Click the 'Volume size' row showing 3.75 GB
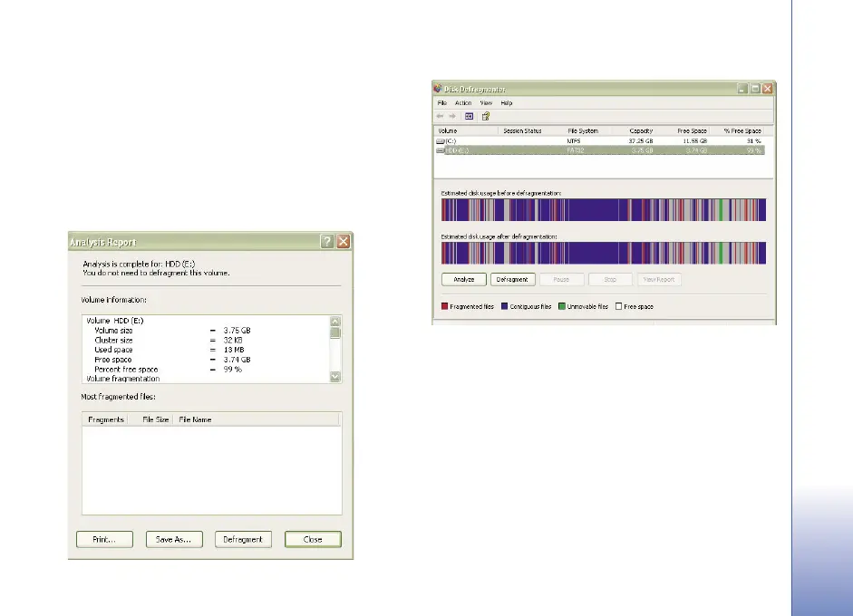The height and width of the screenshot is (616, 853). coord(172,331)
